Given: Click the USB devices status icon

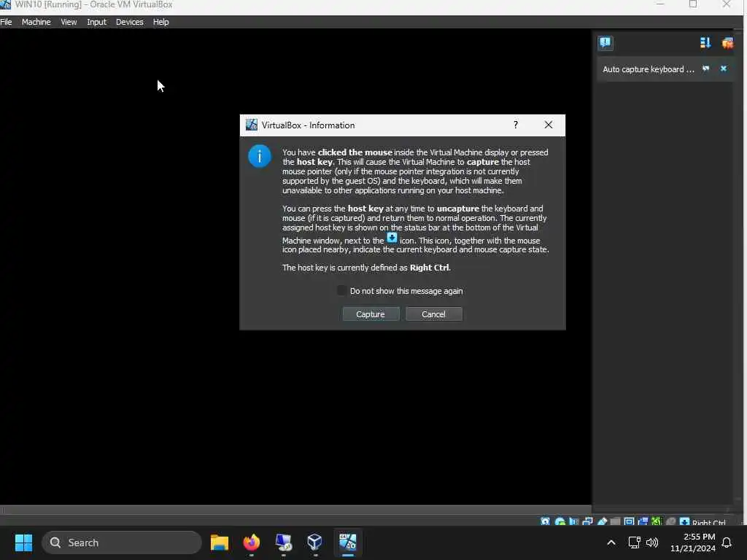Looking at the screenshot, I should (602, 521).
